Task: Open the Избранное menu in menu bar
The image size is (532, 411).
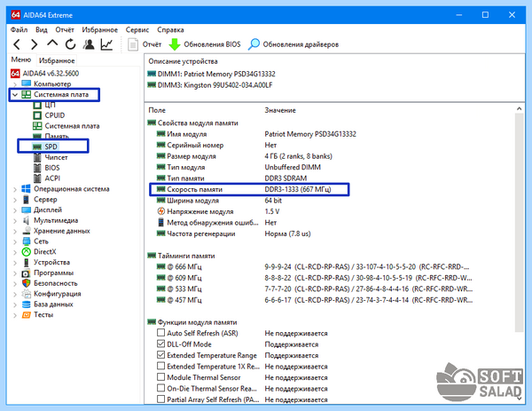Action: [99, 30]
